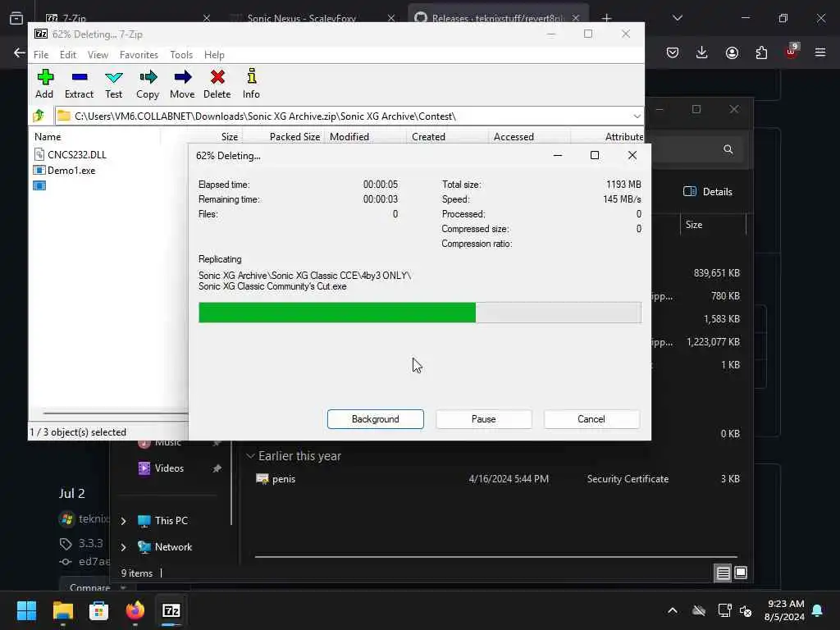Switch Explorer to details list view
The image size is (840, 630).
pyautogui.click(x=723, y=573)
